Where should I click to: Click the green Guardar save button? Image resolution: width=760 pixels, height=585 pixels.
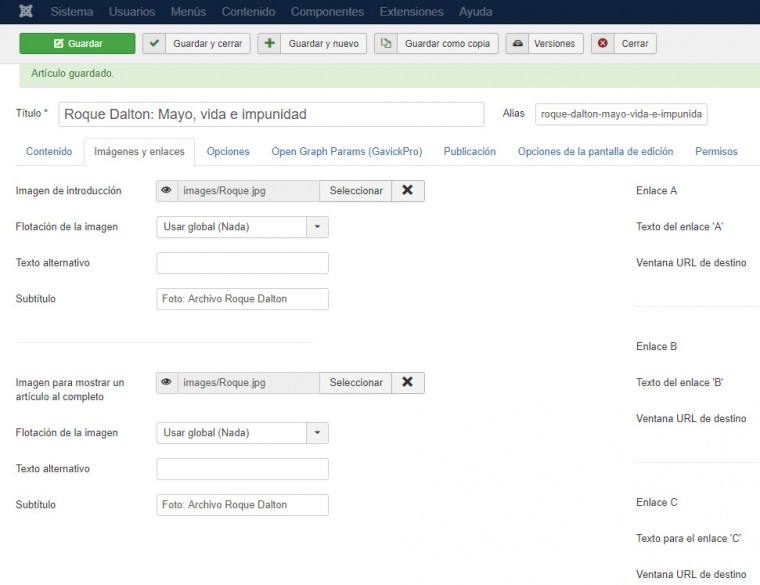[76, 44]
